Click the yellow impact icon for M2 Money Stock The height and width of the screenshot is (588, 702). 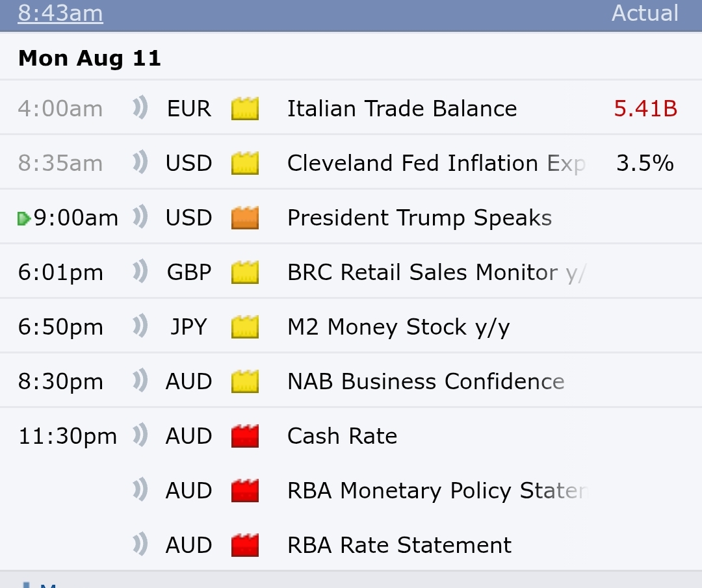pos(245,327)
